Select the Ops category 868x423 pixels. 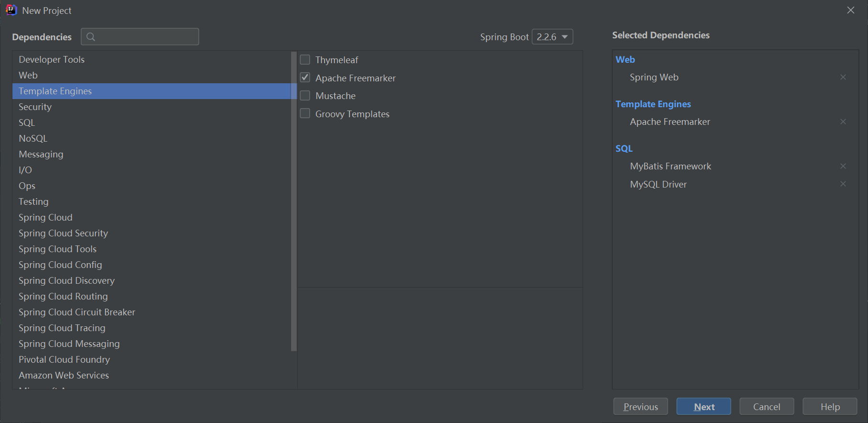pos(152,186)
